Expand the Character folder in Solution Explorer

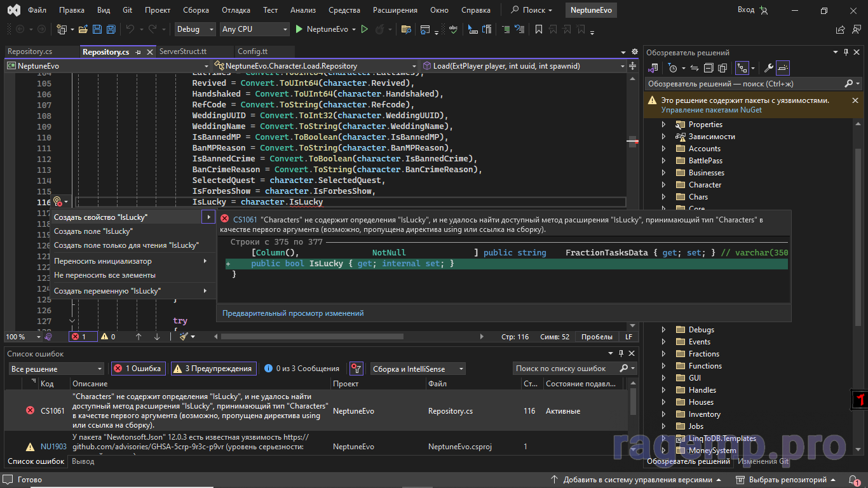(x=664, y=185)
